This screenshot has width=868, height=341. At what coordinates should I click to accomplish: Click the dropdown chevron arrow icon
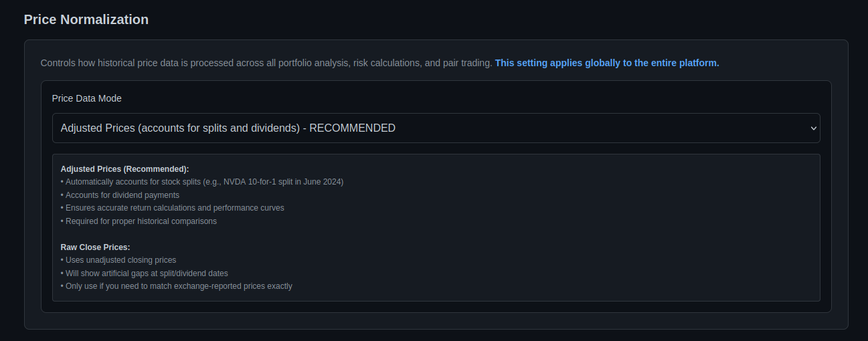tap(813, 128)
